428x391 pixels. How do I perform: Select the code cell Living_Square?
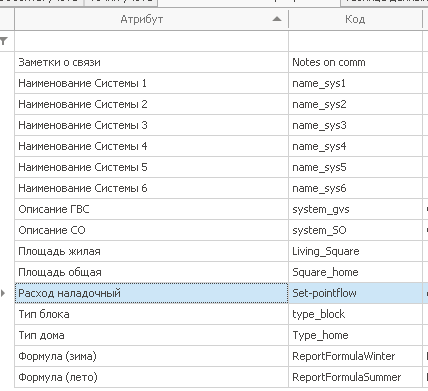355,251
